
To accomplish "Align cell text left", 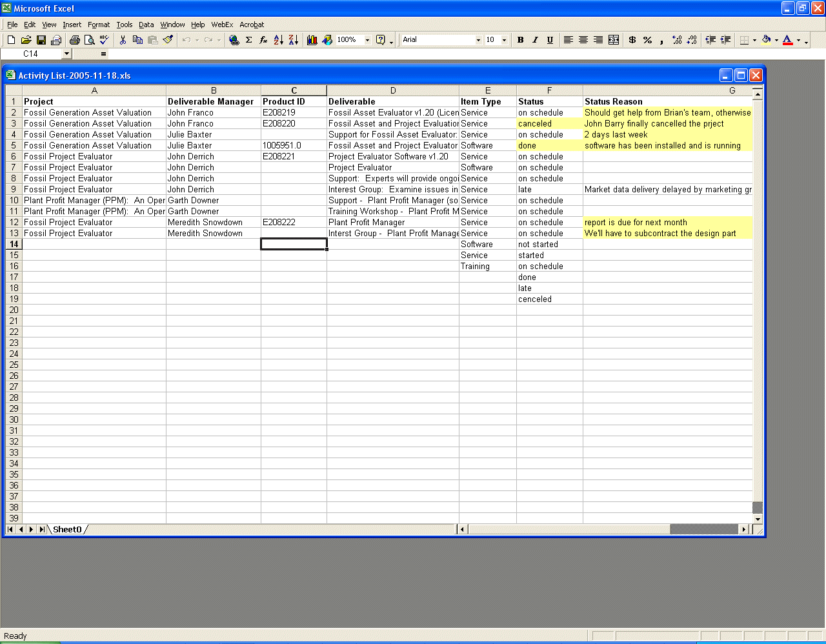I will click(x=569, y=40).
